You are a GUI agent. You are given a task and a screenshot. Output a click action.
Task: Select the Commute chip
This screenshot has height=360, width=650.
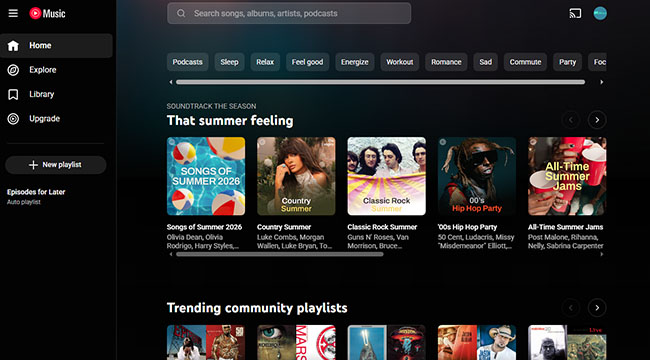tap(525, 62)
